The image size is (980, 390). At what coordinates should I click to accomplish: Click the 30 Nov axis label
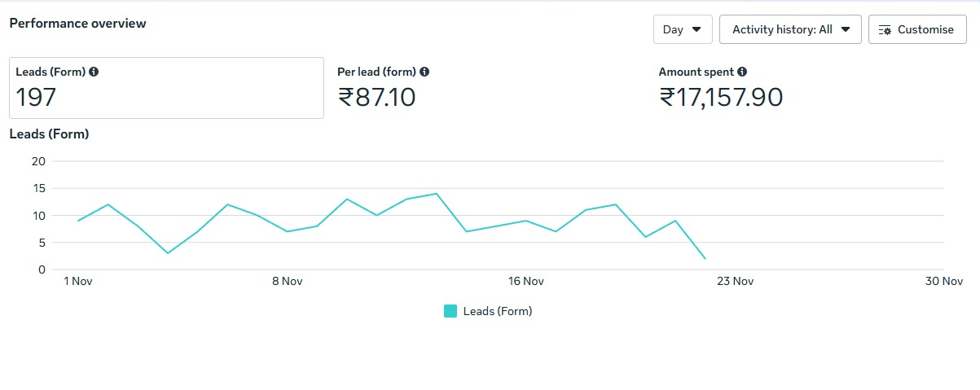(x=944, y=282)
